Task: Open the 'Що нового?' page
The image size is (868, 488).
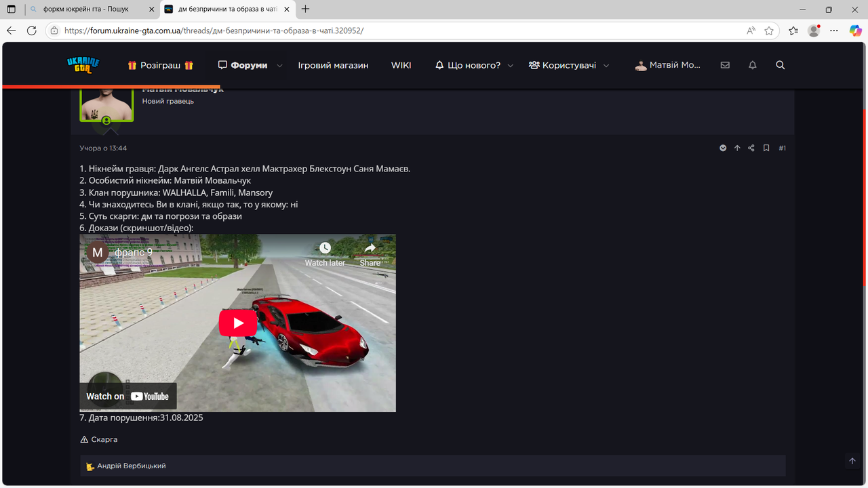Action: [468, 65]
